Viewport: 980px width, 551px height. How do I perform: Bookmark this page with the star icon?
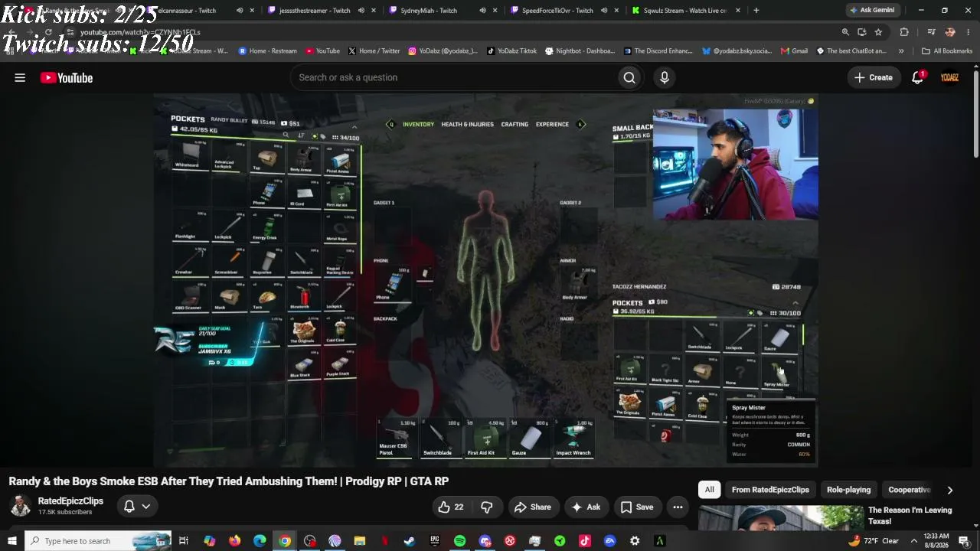pos(878,32)
